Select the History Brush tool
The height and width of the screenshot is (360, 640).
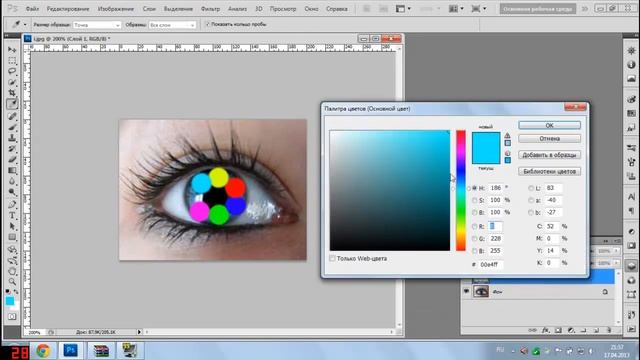pyautogui.click(x=12, y=149)
